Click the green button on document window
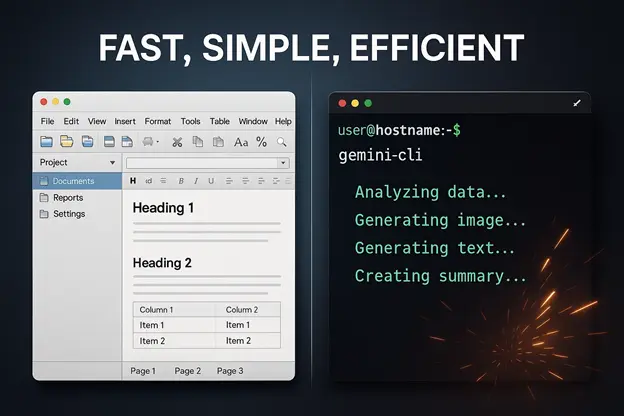Viewport: 624px width, 416px height. point(67,102)
